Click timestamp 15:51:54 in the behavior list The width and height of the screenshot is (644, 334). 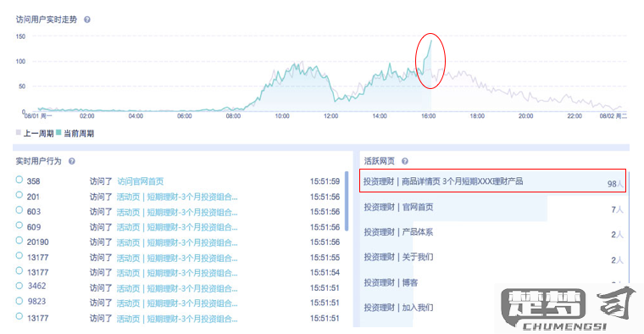[x=325, y=272]
